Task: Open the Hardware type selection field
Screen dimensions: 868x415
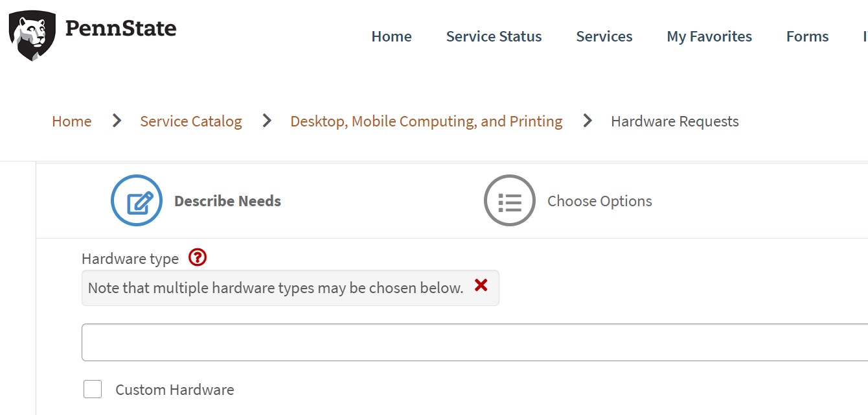Action: pos(473,342)
